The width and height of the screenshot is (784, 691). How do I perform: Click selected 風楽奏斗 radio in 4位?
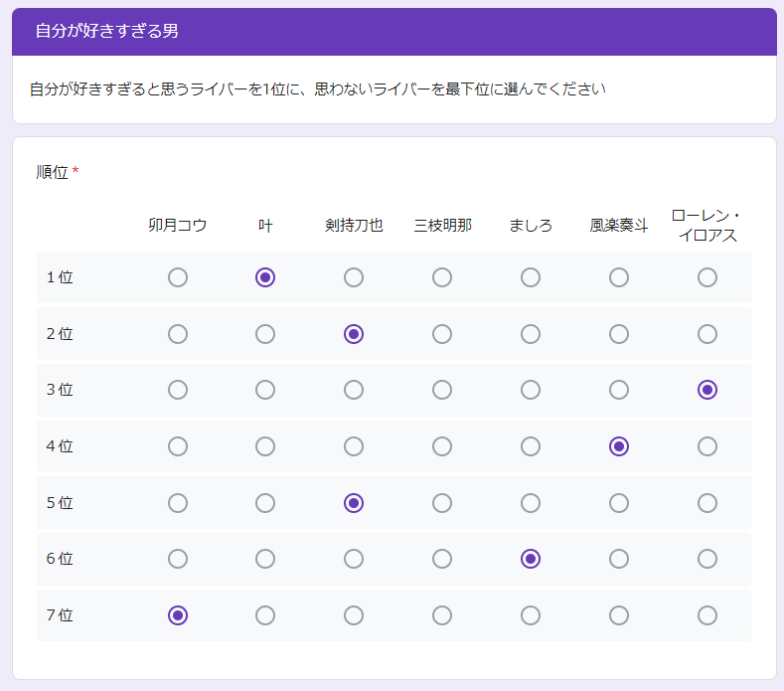pyautogui.click(x=619, y=446)
